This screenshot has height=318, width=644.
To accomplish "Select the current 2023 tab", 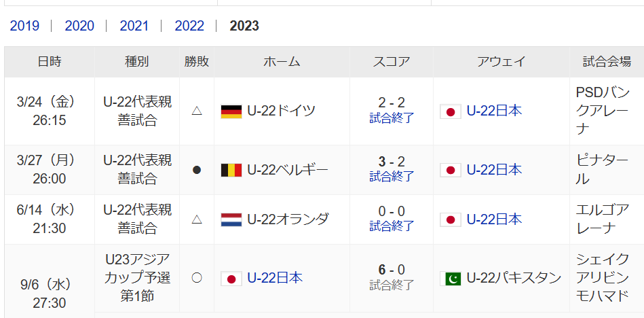I will pyautogui.click(x=244, y=26).
